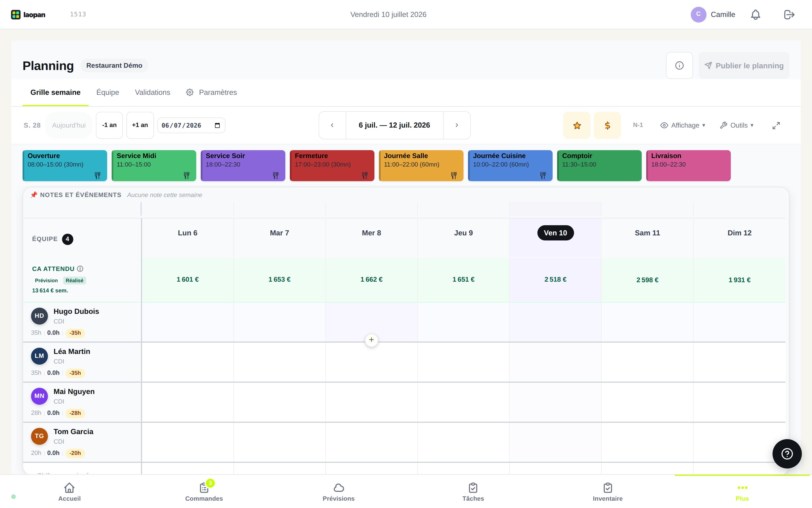Open Camille's avatar
Image resolution: width=812 pixels, height=508 pixels.
pos(698,14)
